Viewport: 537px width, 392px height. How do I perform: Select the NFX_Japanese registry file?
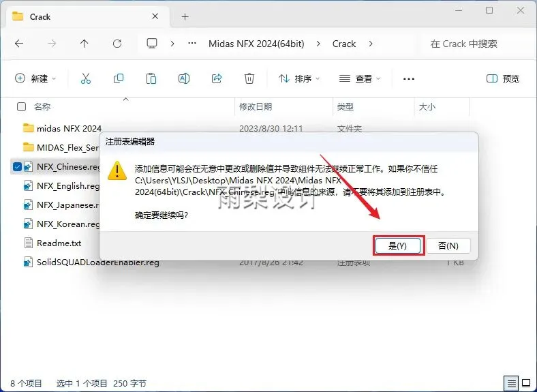[68, 205]
